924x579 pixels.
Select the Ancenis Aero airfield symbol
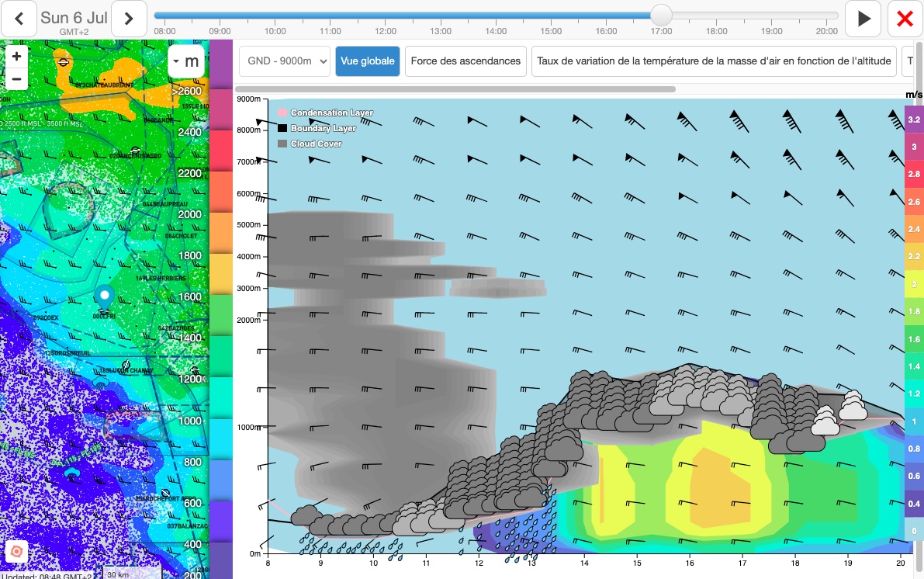point(136,151)
